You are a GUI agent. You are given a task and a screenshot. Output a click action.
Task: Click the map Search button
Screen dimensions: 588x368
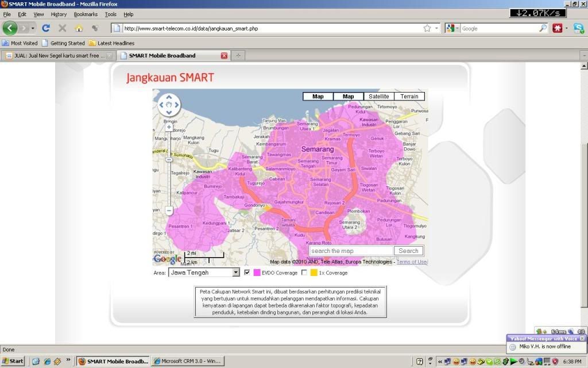(x=408, y=251)
